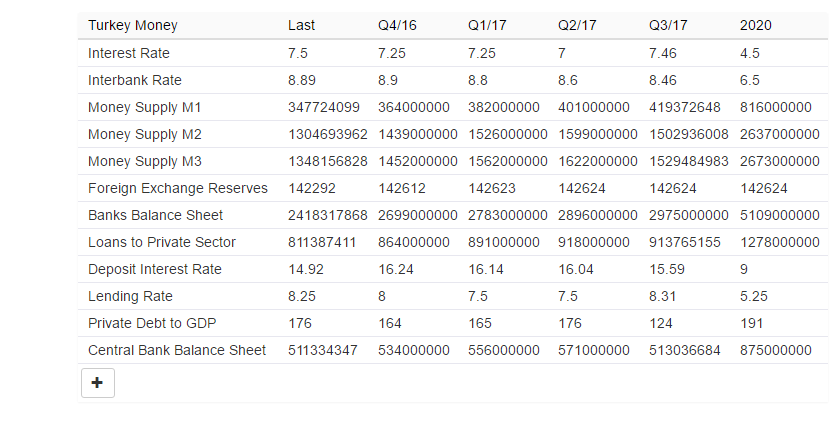The width and height of the screenshot is (829, 425).
Task: Open Central Bank Balance Sheet row
Action: coord(177,350)
